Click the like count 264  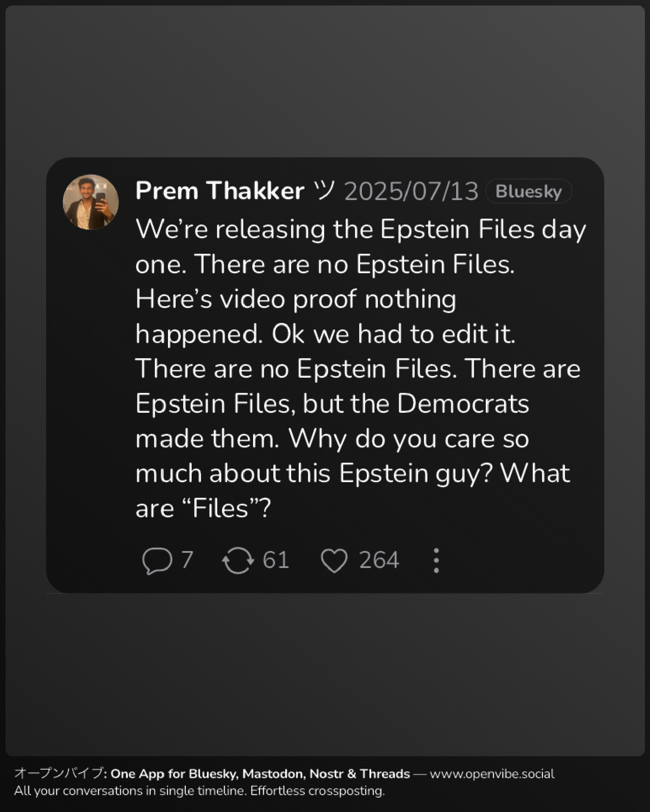(379, 560)
